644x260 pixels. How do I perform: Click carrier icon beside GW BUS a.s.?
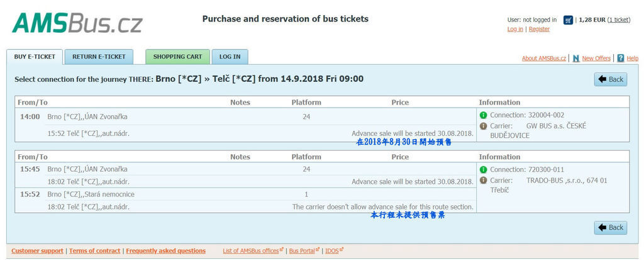(484, 126)
